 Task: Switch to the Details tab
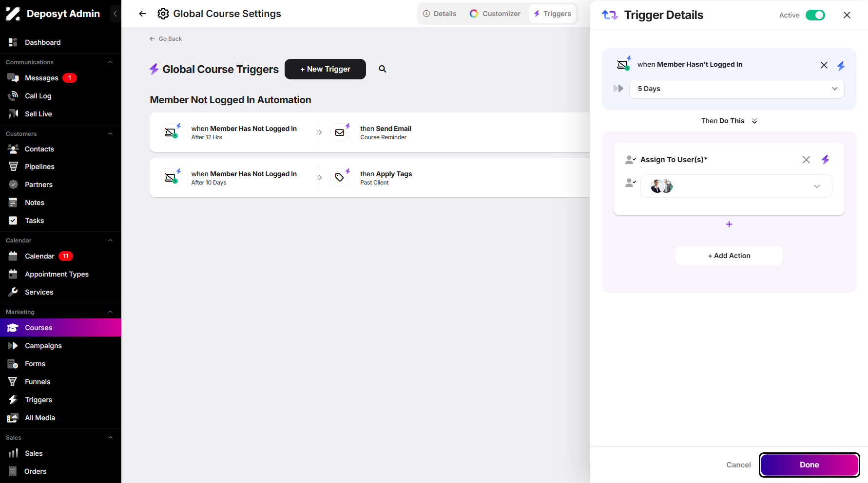(x=440, y=14)
